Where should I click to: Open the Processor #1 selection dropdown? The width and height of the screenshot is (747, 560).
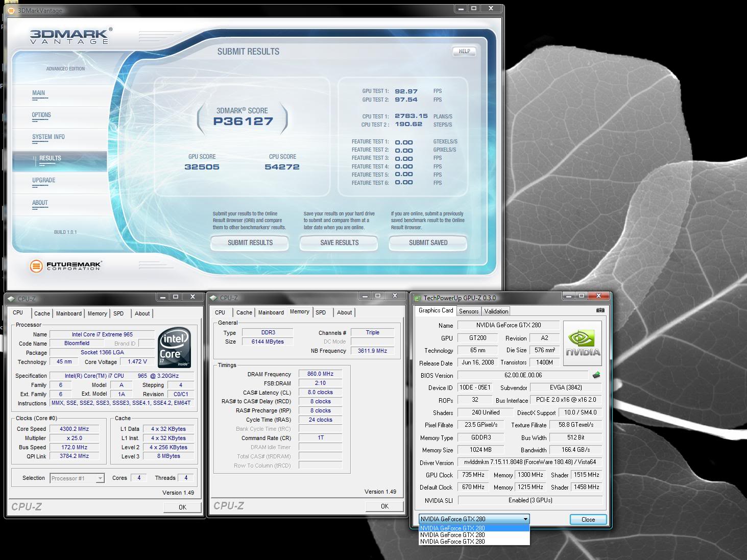pos(100,478)
